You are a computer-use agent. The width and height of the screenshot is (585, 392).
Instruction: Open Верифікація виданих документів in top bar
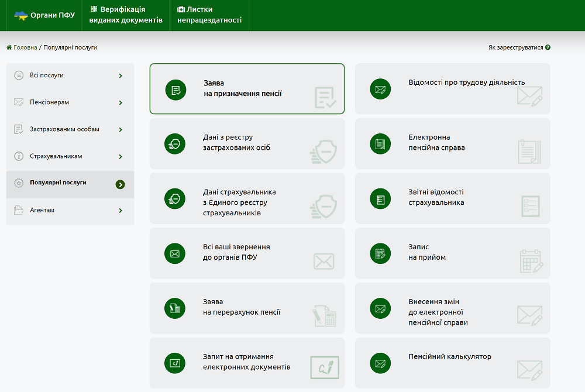[126, 15]
